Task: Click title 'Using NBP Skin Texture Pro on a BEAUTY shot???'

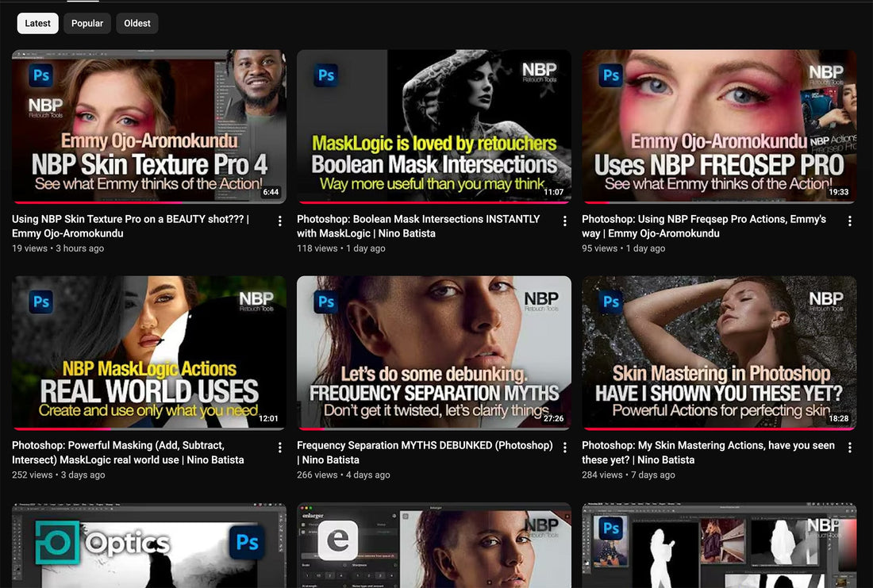Action: [x=130, y=226]
